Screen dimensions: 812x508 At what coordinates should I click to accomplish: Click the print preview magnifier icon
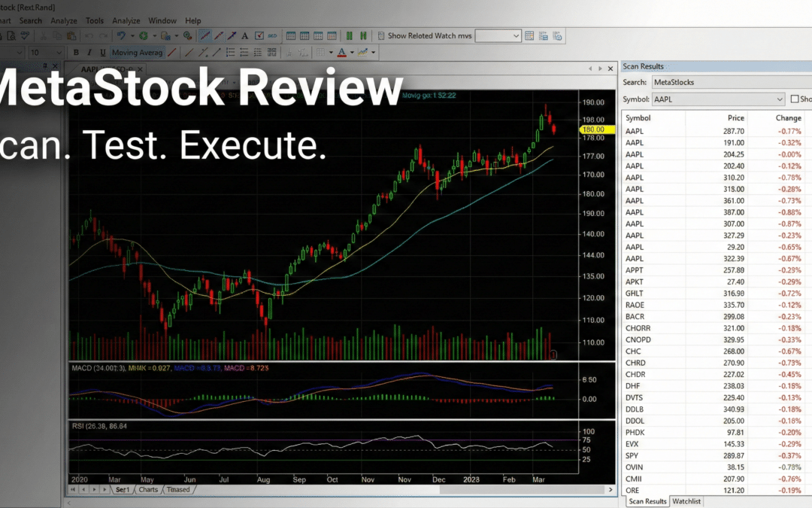tap(11, 36)
